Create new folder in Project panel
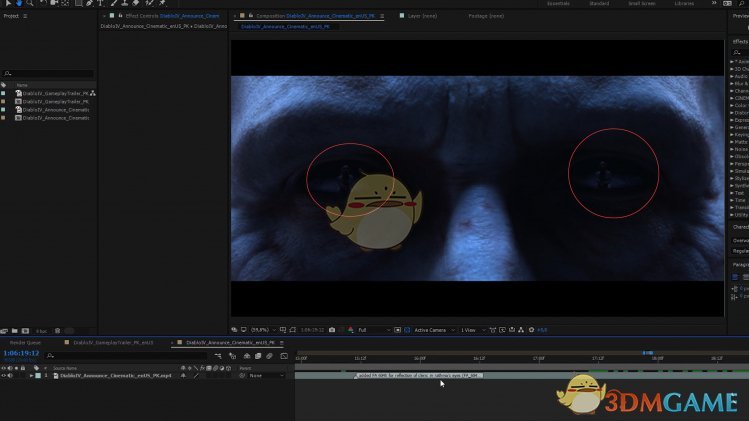 (15, 331)
